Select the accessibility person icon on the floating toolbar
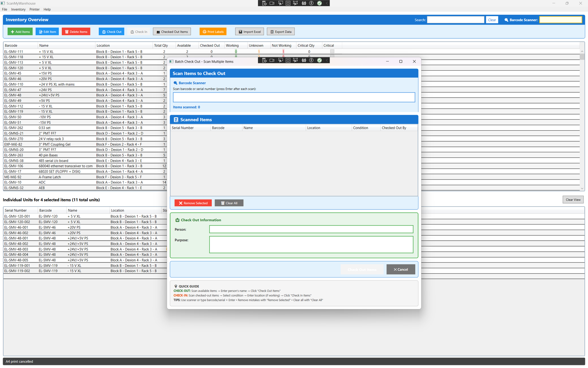This screenshot has width=588, height=368. click(311, 3)
